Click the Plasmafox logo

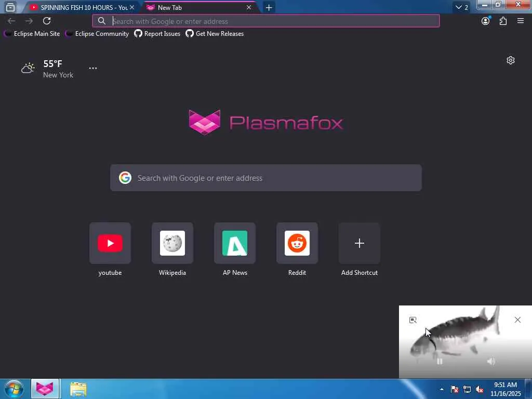pyautogui.click(x=265, y=123)
